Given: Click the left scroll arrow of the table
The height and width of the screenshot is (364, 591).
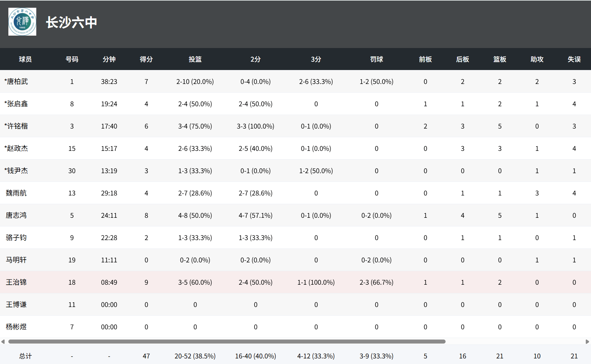Looking at the screenshot, I should (x=3, y=341).
